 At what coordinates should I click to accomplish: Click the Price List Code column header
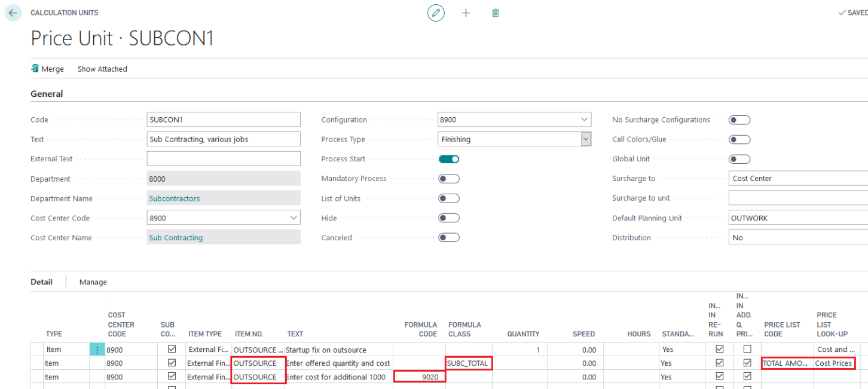[x=782, y=329]
